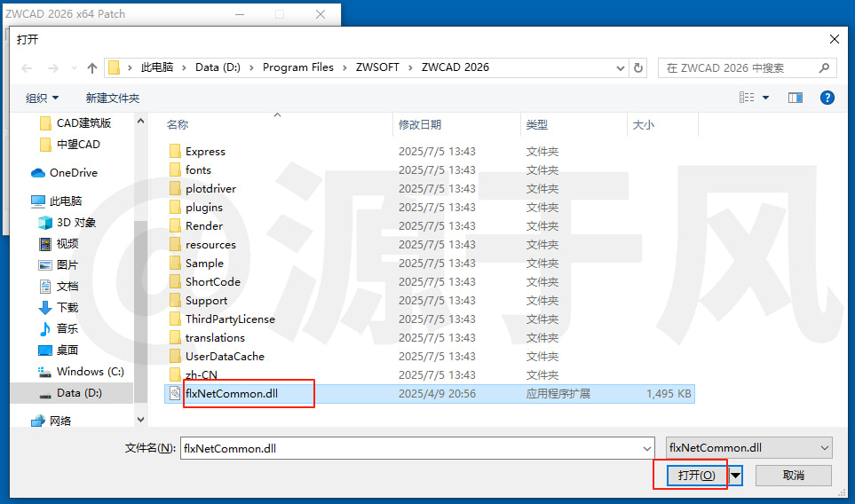
Task: Close the 打开 dialog
Action: (x=834, y=39)
